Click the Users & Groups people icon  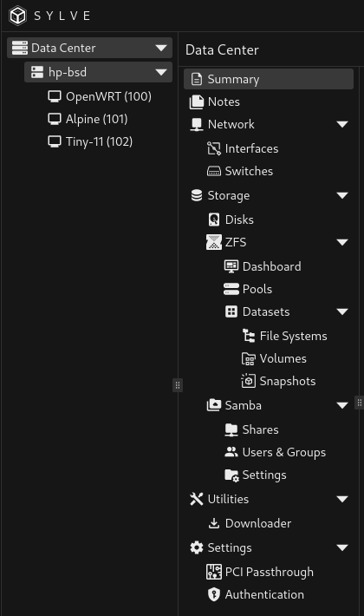click(x=231, y=452)
